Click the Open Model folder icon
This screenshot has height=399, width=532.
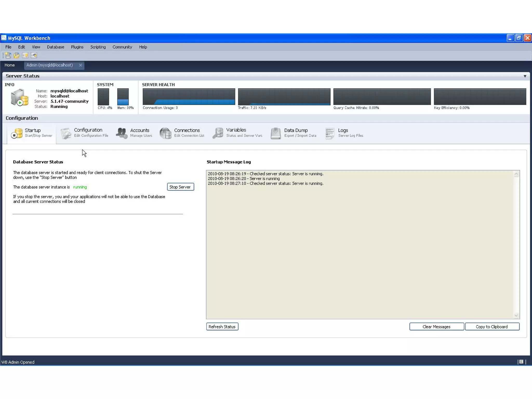point(17,55)
